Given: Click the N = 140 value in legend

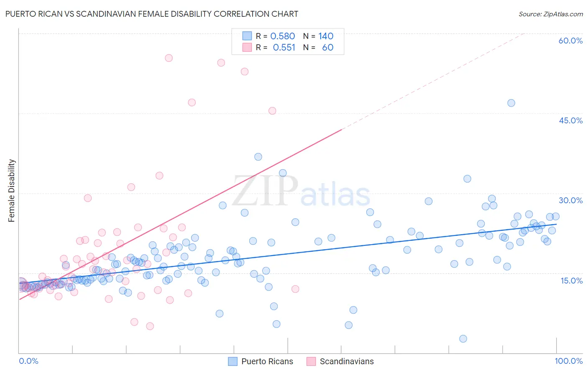Looking at the screenshot, I should [318, 36].
